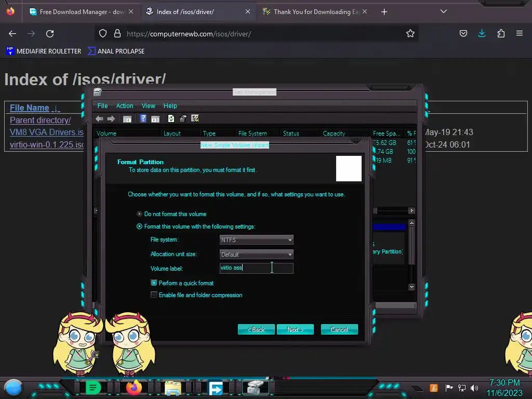The image size is (532, 399).
Task: Open the File menu in Disk Management
Action: click(x=102, y=106)
